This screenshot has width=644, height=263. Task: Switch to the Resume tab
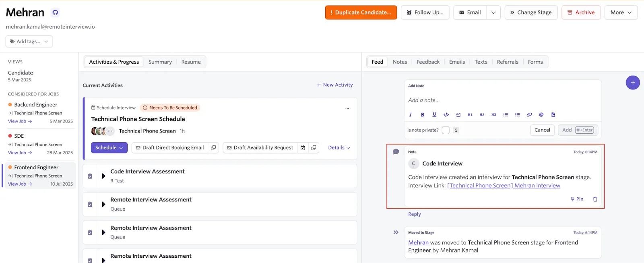pos(191,62)
